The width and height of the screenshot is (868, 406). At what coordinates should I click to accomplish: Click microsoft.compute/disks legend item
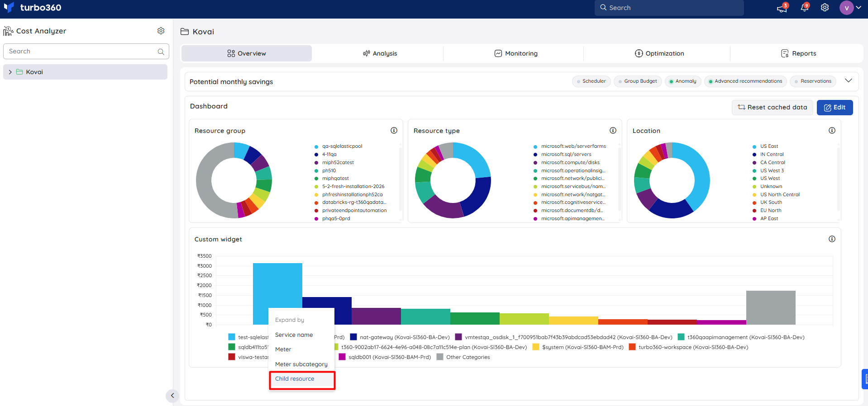566,163
